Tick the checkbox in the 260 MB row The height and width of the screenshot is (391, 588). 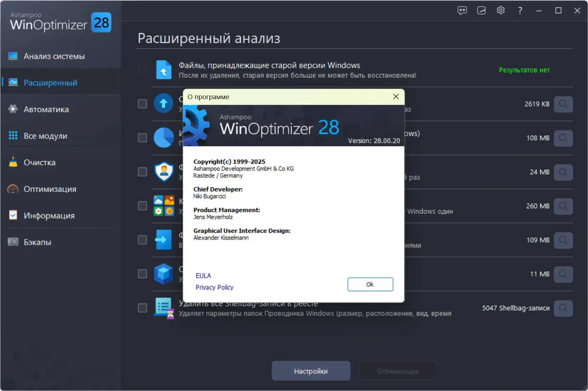[x=142, y=206]
